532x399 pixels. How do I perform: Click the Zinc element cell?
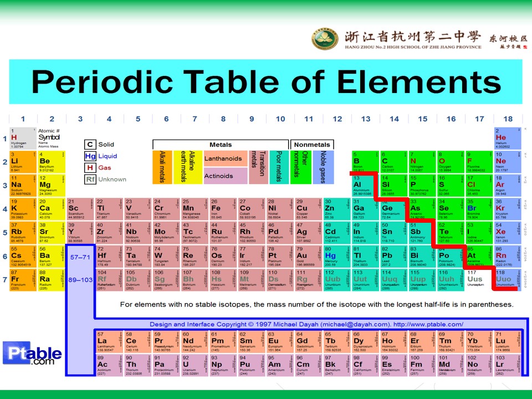337,209
